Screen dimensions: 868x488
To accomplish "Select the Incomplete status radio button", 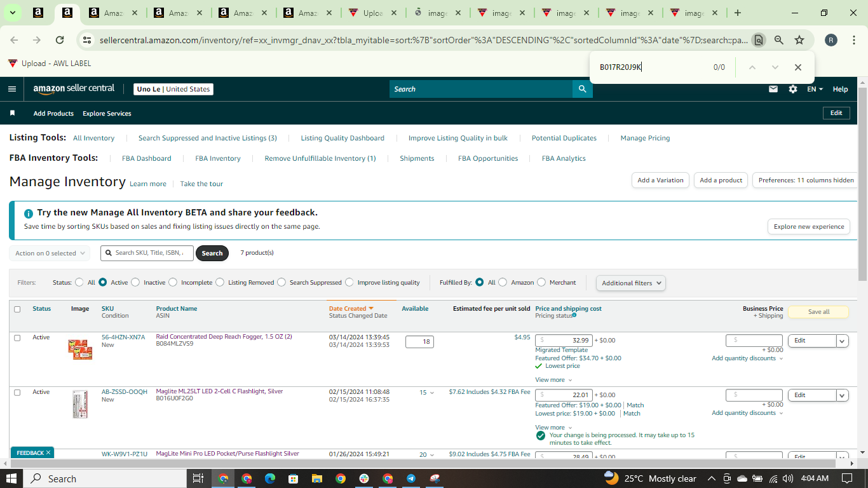I will coord(173,282).
